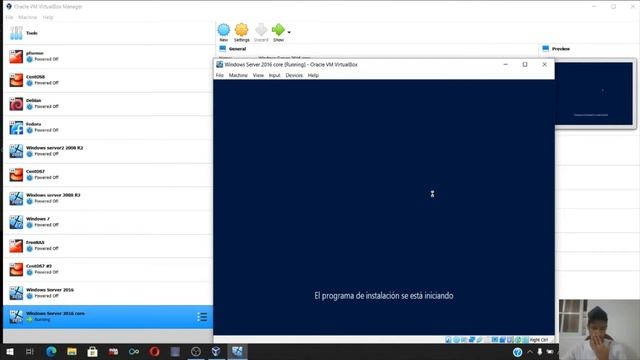The height and width of the screenshot is (360, 640).
Task: Select the Fedora VM icon
Action: click(16, 127)
